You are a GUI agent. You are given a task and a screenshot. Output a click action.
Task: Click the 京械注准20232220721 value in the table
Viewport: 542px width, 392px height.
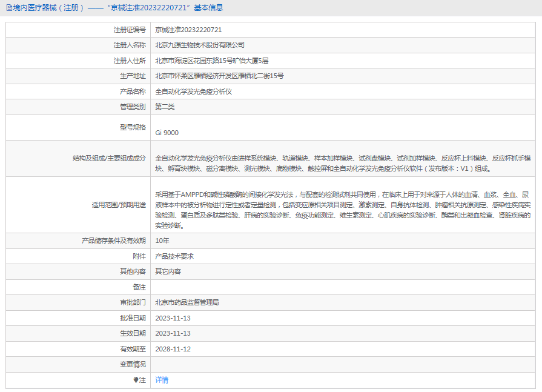(188, 30)
